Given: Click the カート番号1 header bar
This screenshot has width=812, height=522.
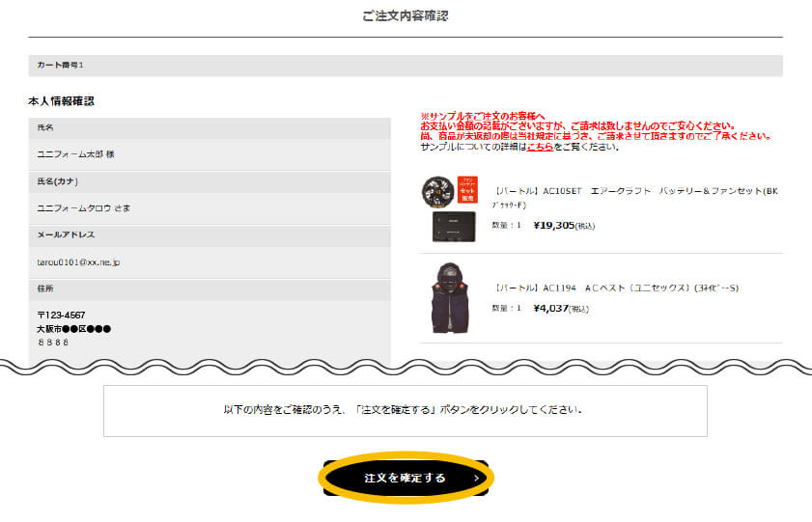Looking at the screenshot, I should click(x=406, y=66).
